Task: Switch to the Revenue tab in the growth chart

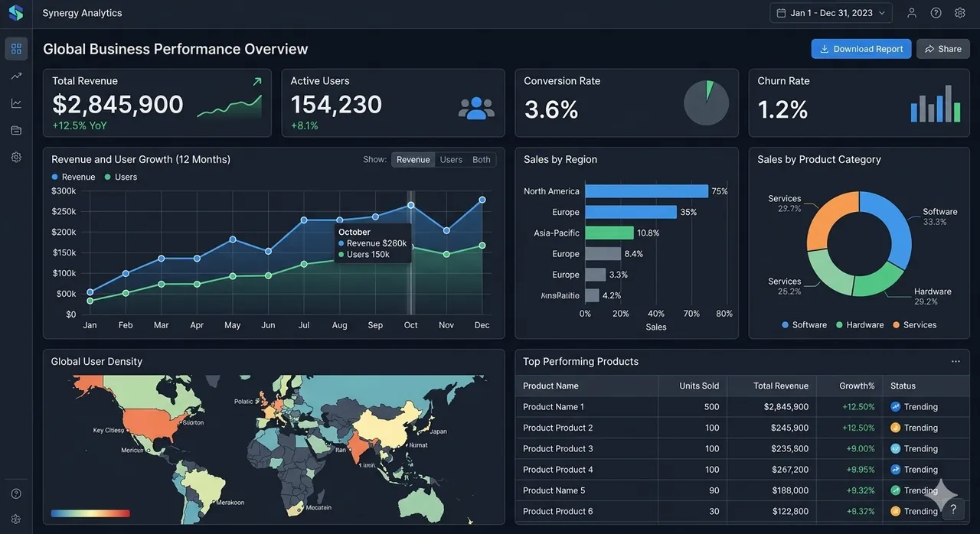Action: coord(413,159)
